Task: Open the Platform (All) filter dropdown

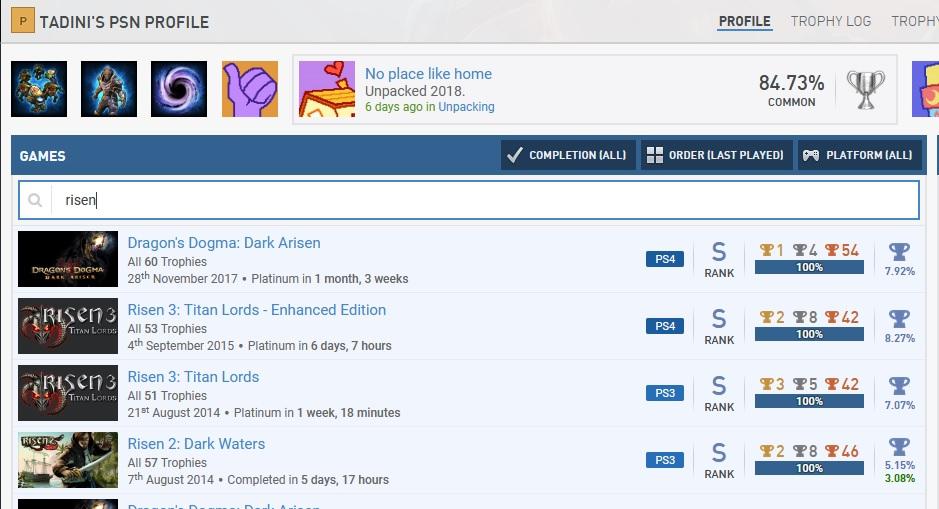Action: point(859,155)
